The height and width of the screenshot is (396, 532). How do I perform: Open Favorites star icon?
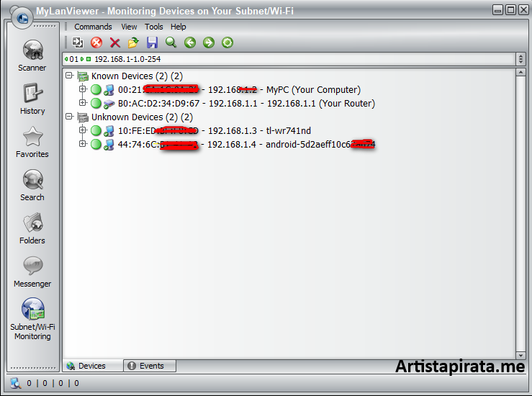[32, 142]
